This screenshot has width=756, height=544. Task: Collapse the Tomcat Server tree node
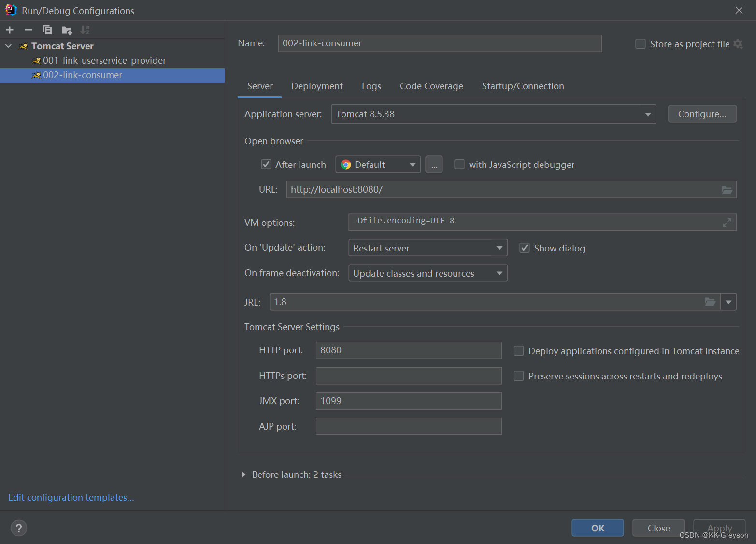pos(9,46)
